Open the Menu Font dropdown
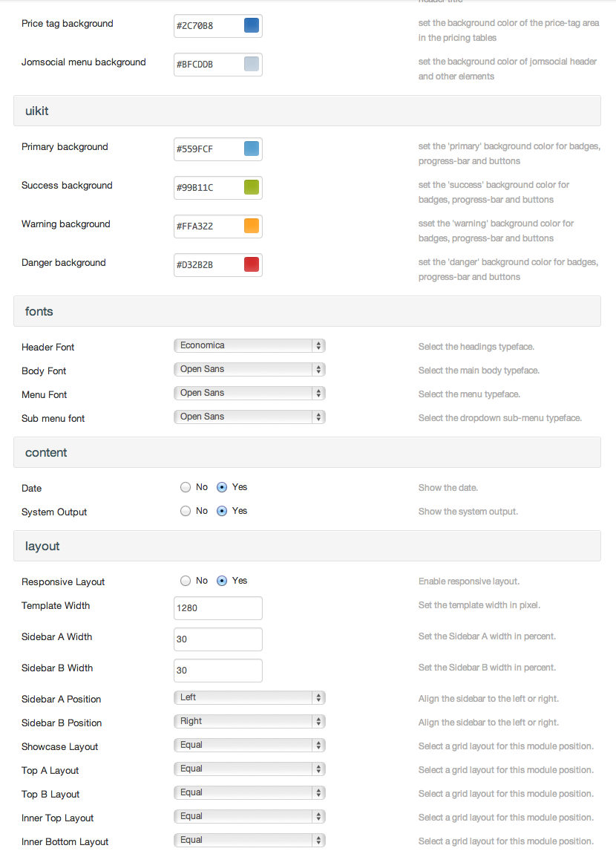This screenshot has height=854, width=616. click(x=249, y=394)
